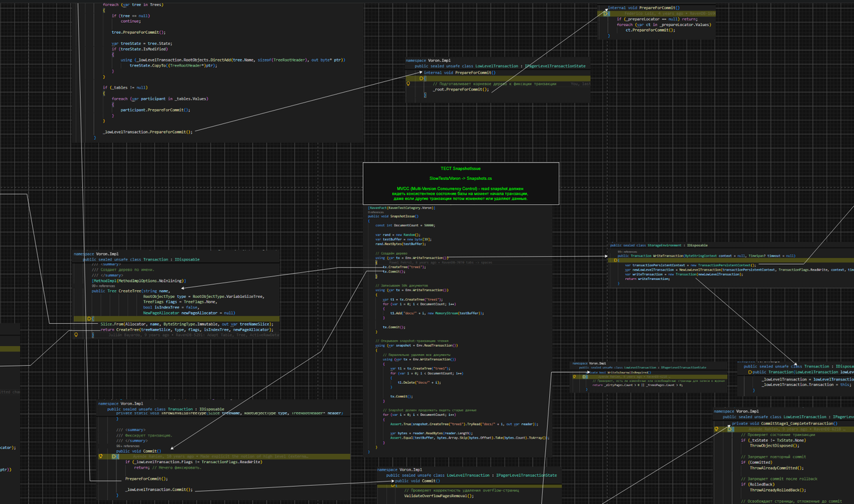854x504 pixels.
Task: Click the 'private void CommitStage1_CompleteTransaction()' signature
Action: tap(785, 423)
